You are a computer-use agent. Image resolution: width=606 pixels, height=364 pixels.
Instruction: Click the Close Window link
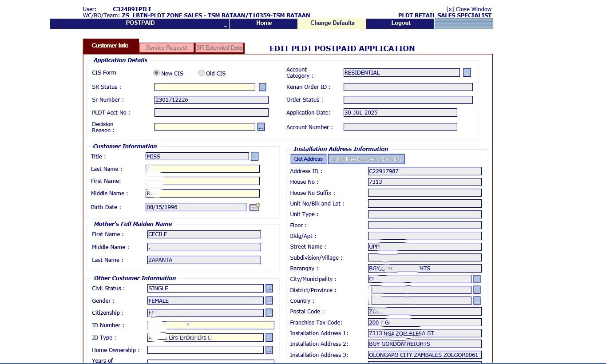coord(469,9)
